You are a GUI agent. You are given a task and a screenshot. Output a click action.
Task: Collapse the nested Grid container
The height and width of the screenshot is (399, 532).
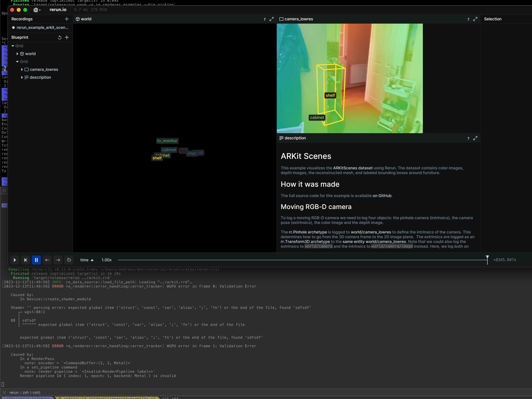click(x=17, y=62)
